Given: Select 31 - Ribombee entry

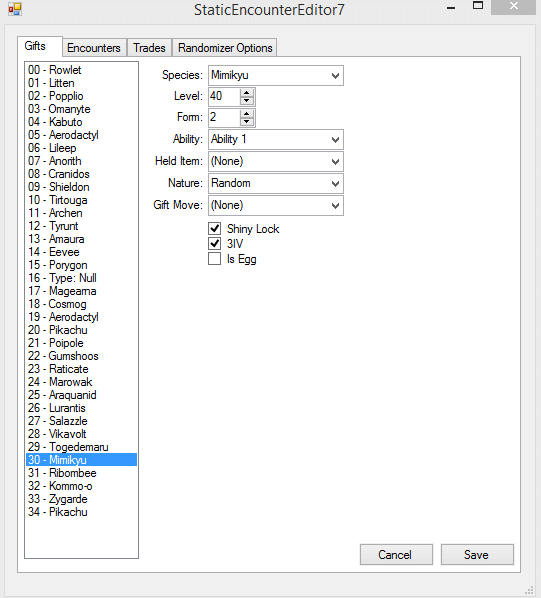Looking at the screenshot, I should 81,473.
